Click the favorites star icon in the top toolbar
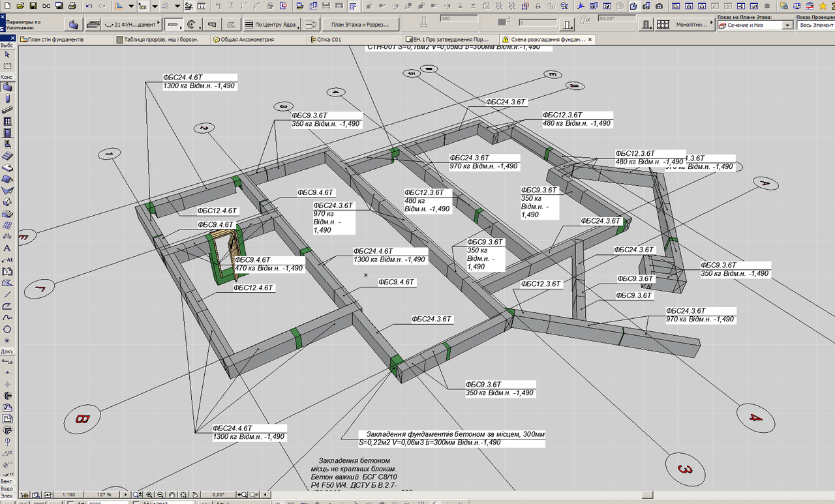The height and width of the screenshot is (504, 835). pos(822,6)
